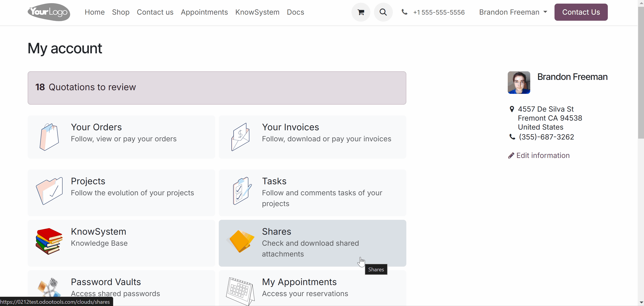Click the map marker address icon
Viewport: 644px width, 306px height.
(x=512, y=109)
